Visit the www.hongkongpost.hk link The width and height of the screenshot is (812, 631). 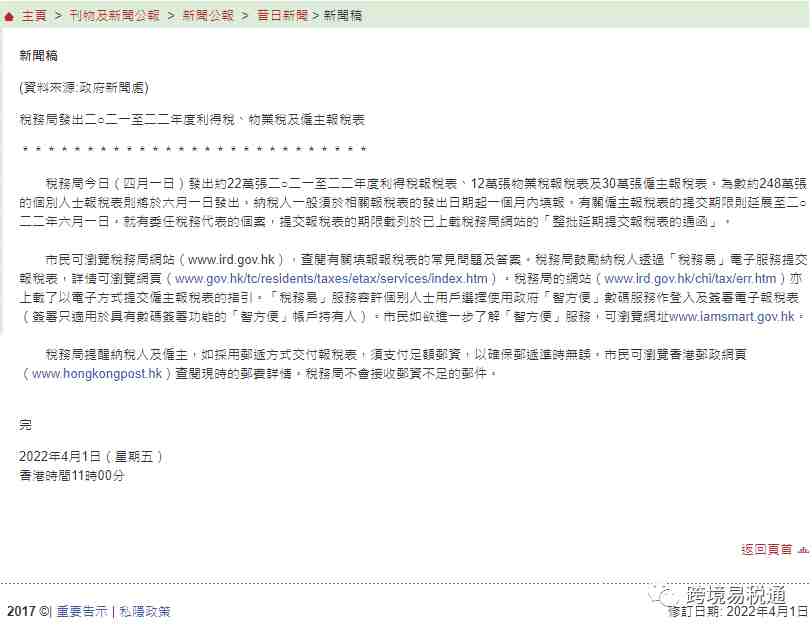coord(97,374)
